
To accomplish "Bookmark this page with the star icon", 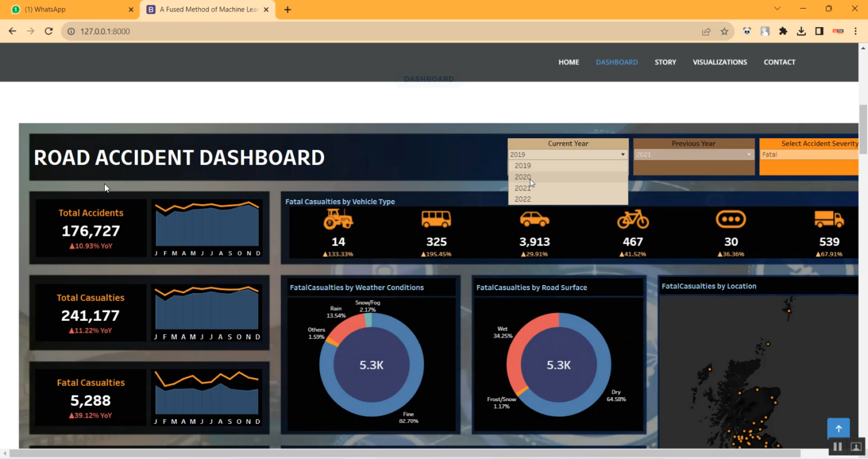I will coord(724,32).
